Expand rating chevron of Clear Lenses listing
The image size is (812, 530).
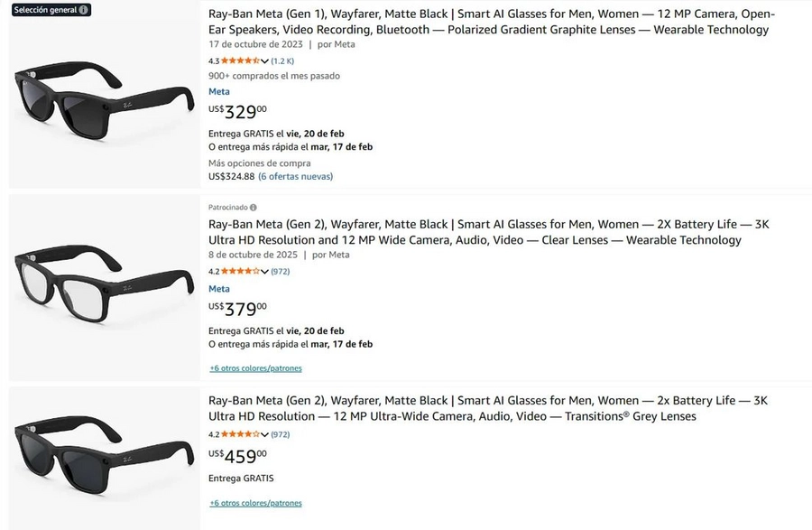pyautogui.click(x=265, y=272)
